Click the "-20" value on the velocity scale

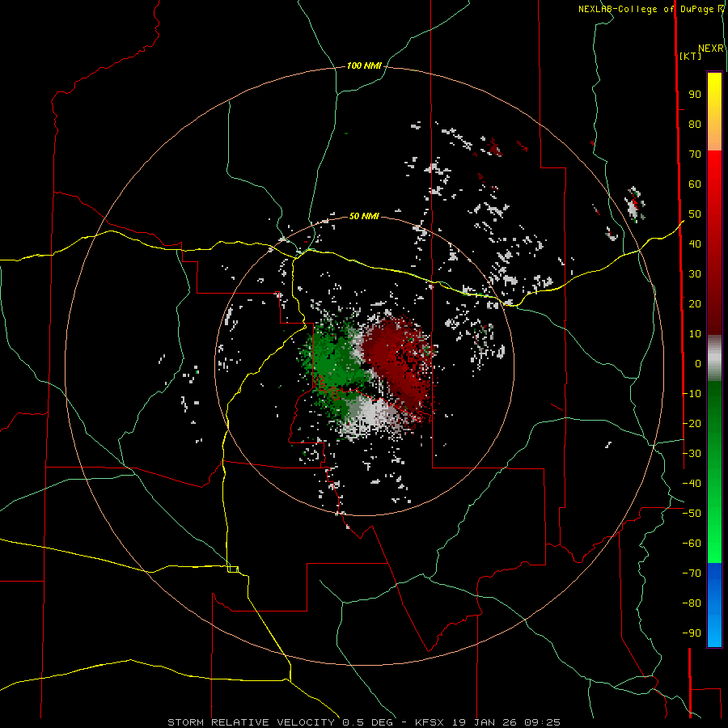pos(692,423)
